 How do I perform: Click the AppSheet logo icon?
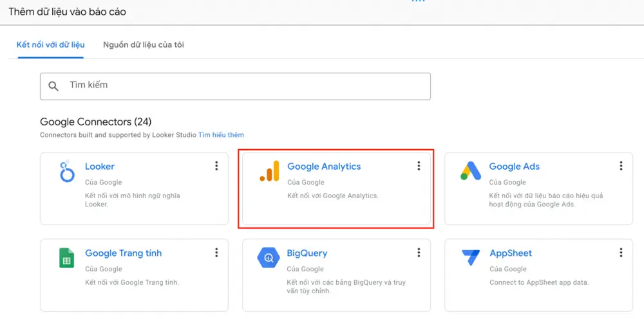coord(471,258)
